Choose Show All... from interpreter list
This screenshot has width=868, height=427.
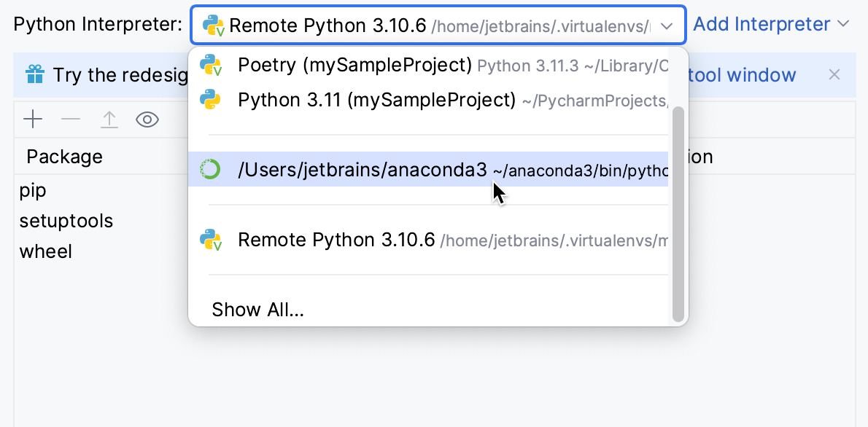tap(257, 310)
